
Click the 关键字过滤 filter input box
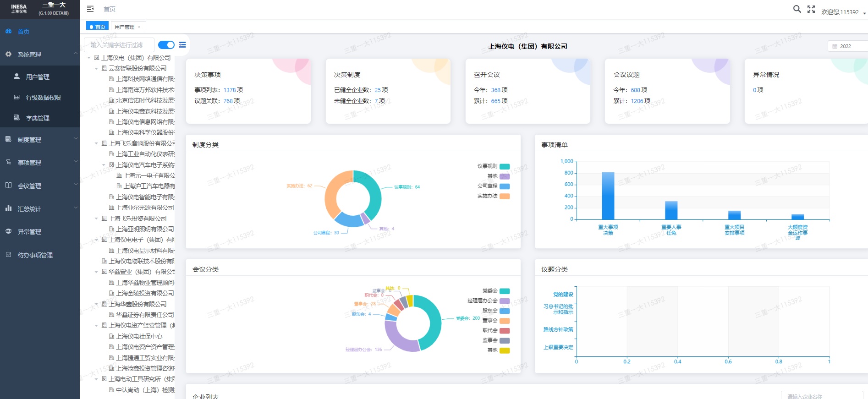point(119,45)
